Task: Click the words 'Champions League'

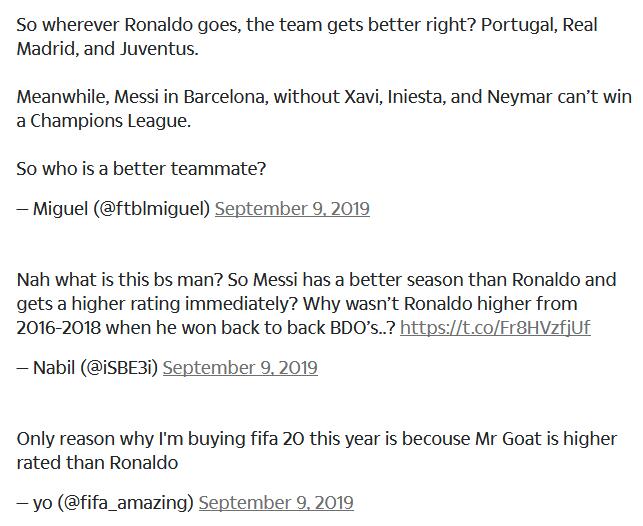Action: (111, 121)
